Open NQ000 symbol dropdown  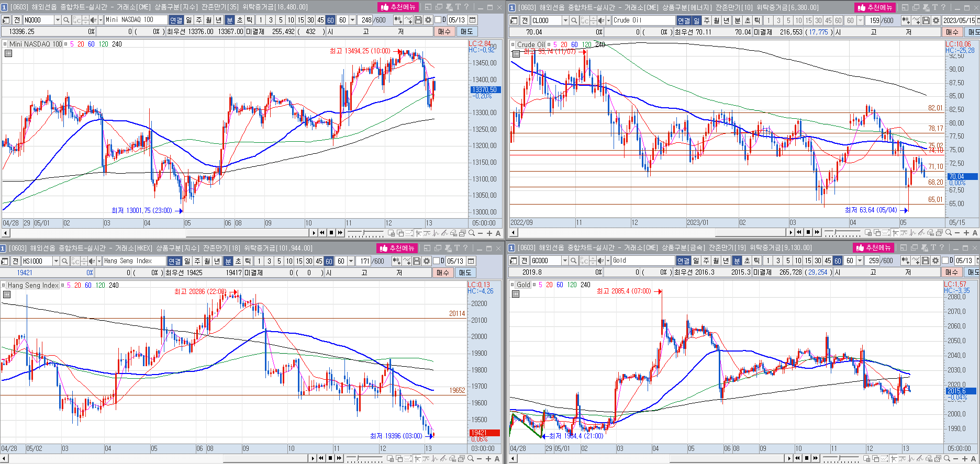pyautogui.click(x=58, y=20)
